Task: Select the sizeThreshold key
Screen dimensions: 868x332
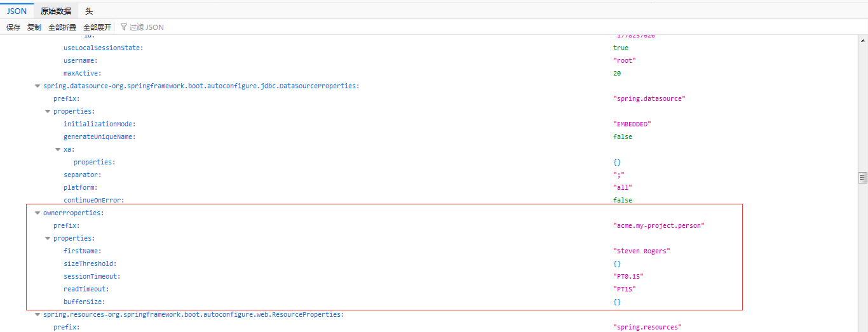Action: pyautogui.click(x=90, y=263)
